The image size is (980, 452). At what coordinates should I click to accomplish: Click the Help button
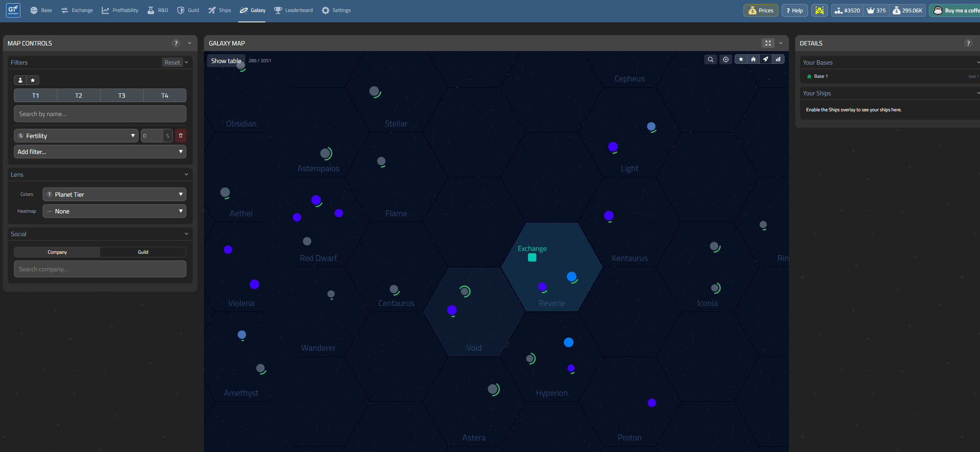(795, 10)
